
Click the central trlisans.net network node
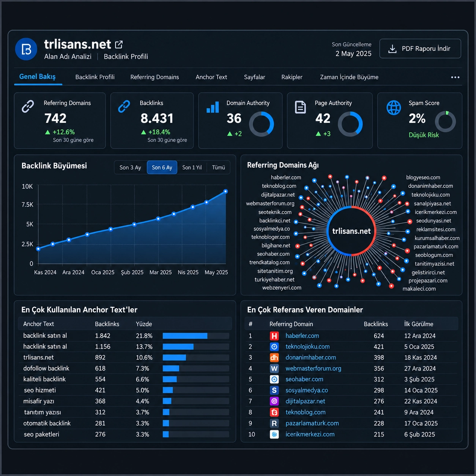[351, 231]
